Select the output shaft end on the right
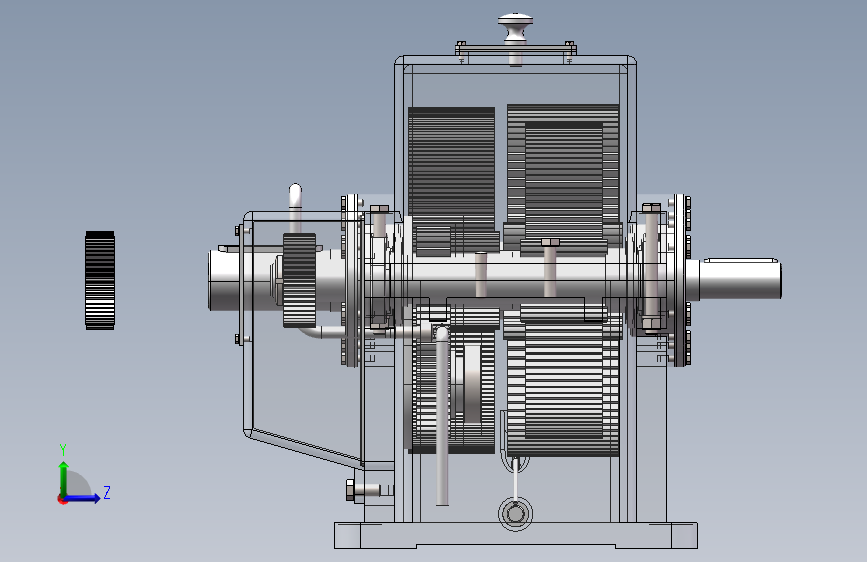867x562 pixels. click(x=741, y=279)
